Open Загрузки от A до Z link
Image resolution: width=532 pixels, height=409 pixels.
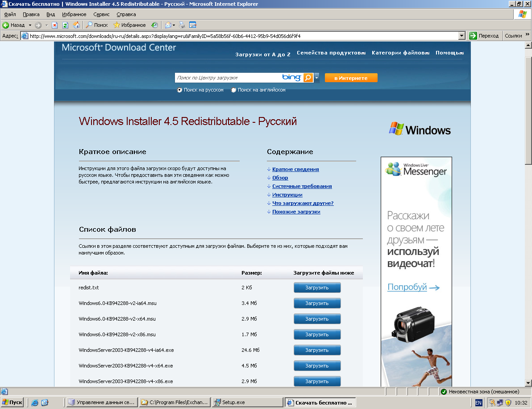263,54
